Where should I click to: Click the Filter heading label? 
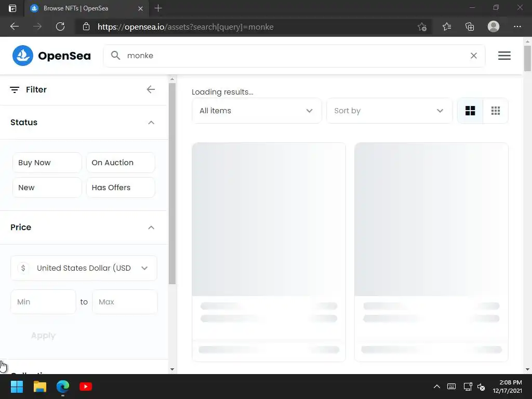pyautogui.click(x=36, y=89)
